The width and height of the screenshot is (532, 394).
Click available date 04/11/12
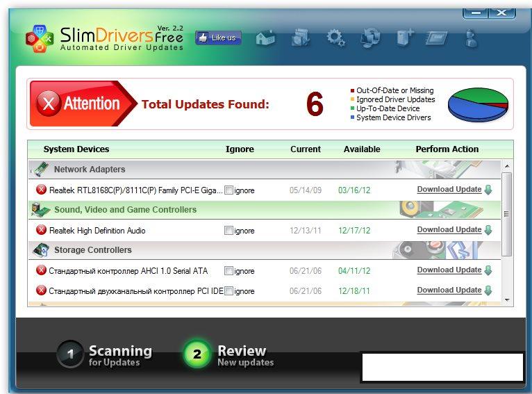tap(354, 271)
